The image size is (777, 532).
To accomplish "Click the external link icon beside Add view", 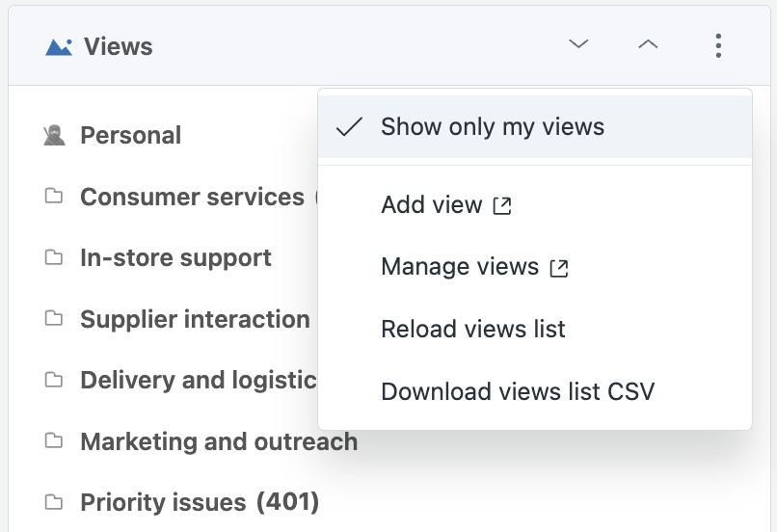I will (x=502, y=205).
